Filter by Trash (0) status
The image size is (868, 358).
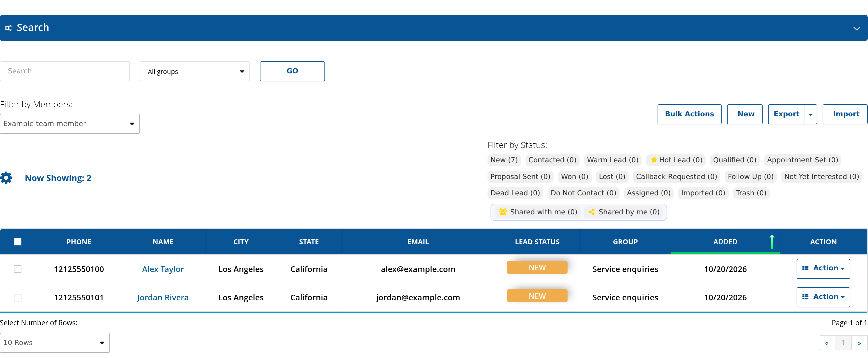[751, 193]
